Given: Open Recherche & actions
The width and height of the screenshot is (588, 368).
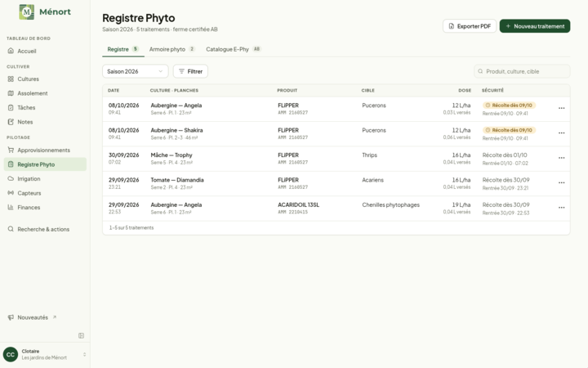Looking at the screenshot, I should [45, 229].
